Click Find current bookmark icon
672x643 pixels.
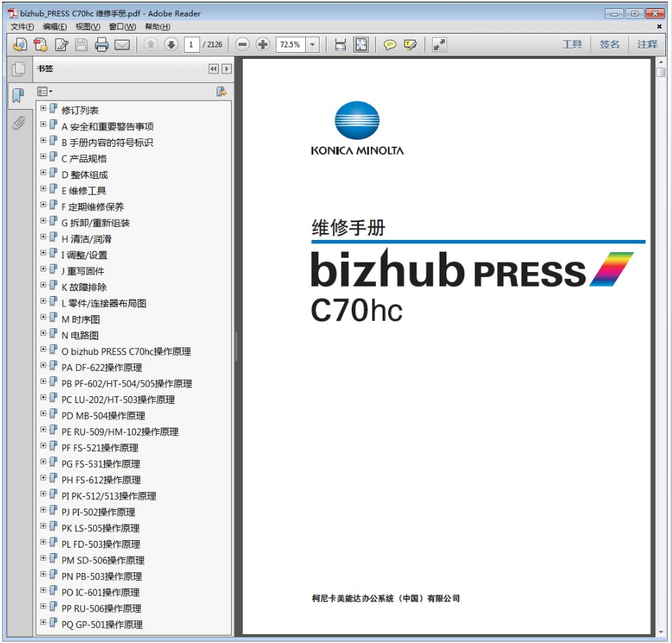click(221, 91)
